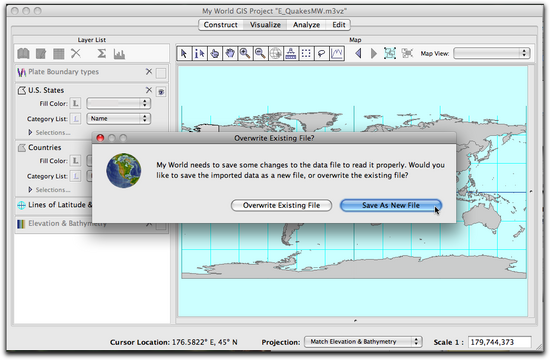Click the edit layer pencil icon

click(41, 54)
